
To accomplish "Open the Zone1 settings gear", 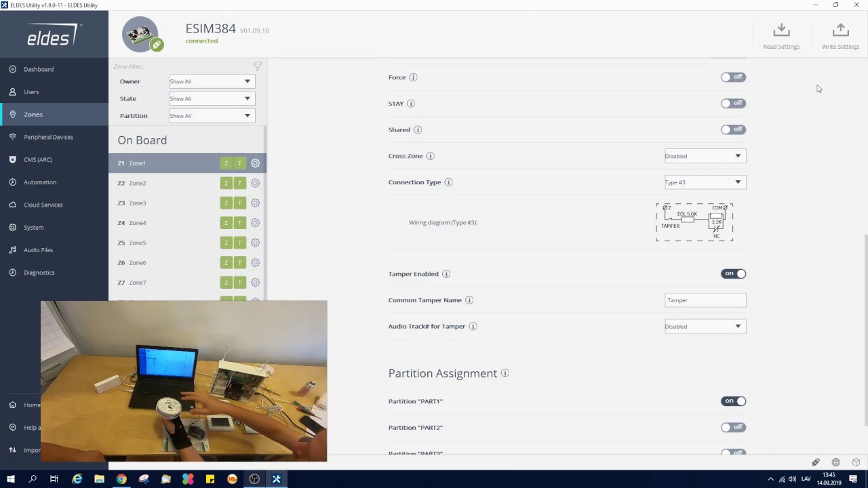I will [255, 163].
